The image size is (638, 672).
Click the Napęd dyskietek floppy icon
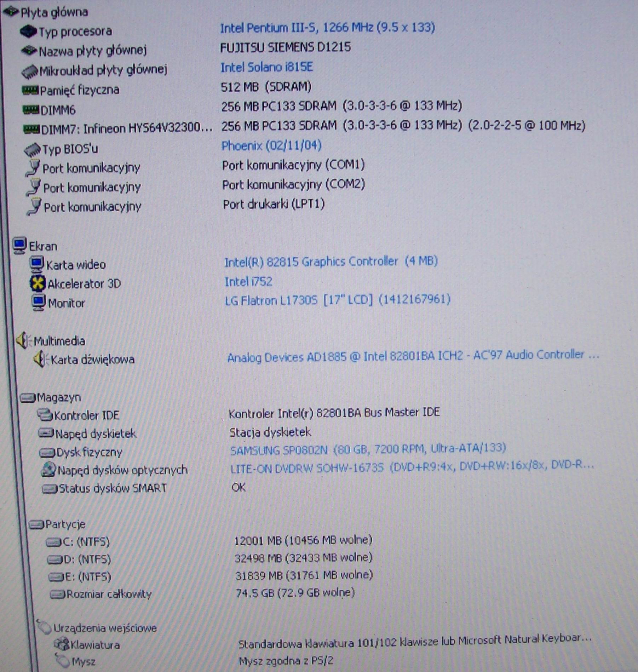tap(46, 433)
